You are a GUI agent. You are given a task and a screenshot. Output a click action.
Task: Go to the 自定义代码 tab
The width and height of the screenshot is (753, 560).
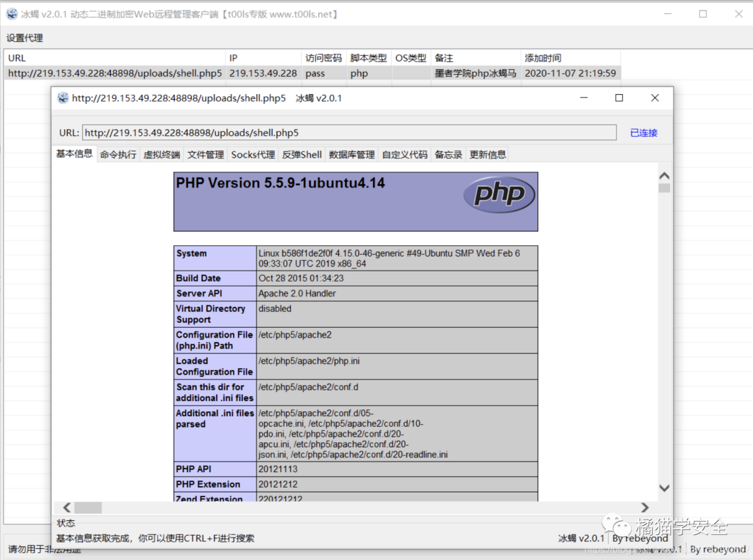[x=405, y=155]
